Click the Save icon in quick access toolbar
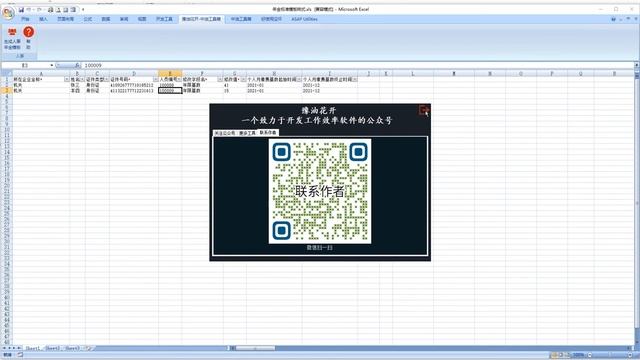The image size is (640, 360). [21, 9]
